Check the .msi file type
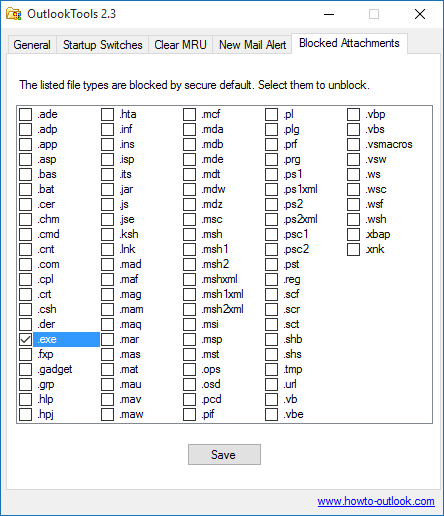 click(x=189, y=324)
